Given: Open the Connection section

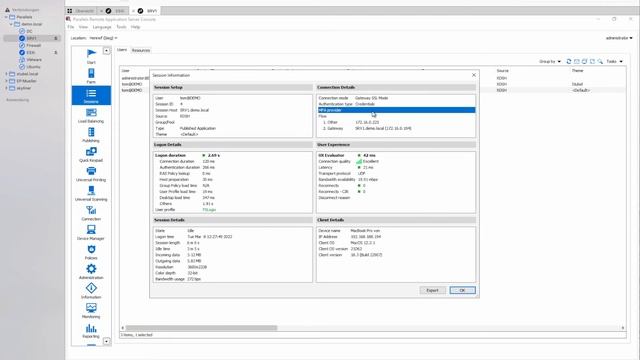Looking at the screenshot, I should coord(91,213).
